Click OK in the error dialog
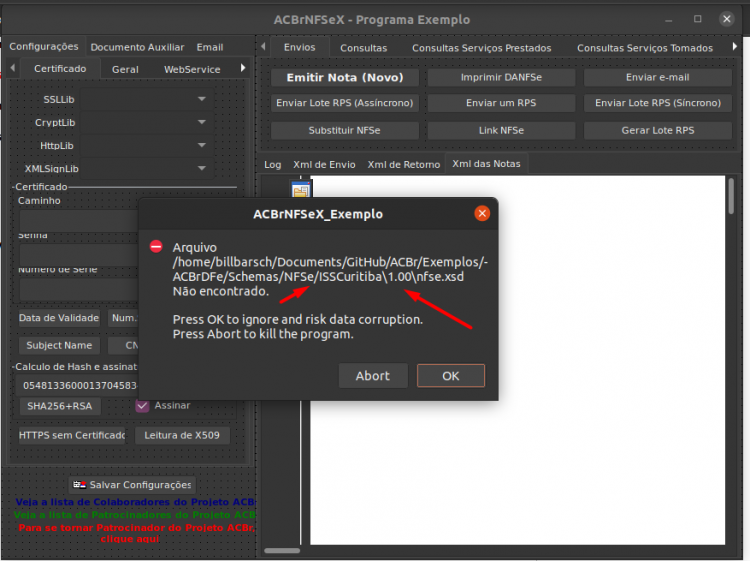The image size is (750, 561). 451,375
